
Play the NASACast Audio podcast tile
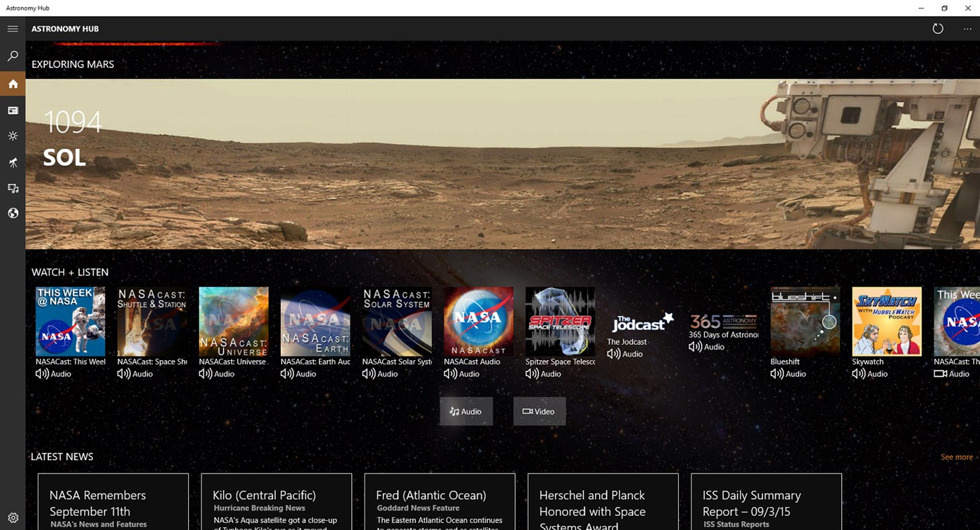[x=479, y=321]
